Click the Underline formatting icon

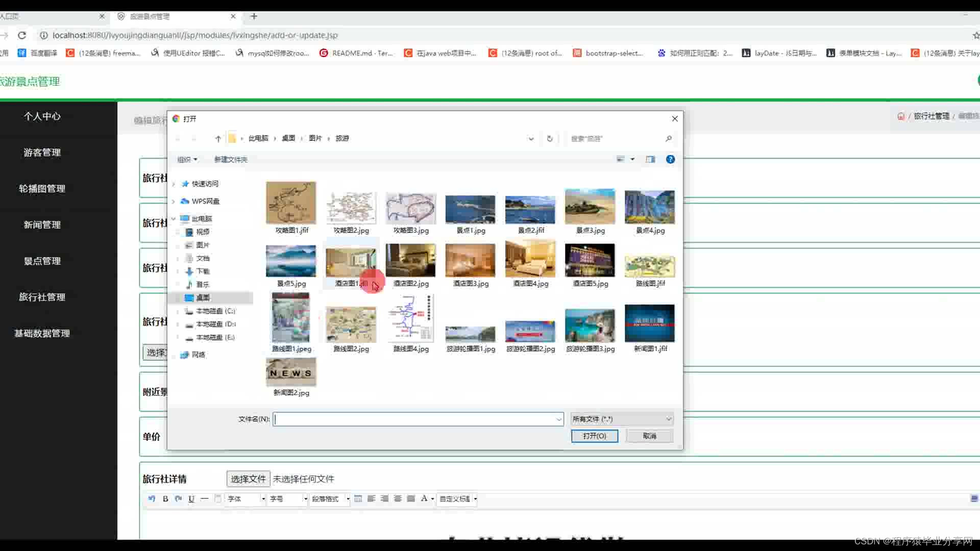click(x=191, y=499)
